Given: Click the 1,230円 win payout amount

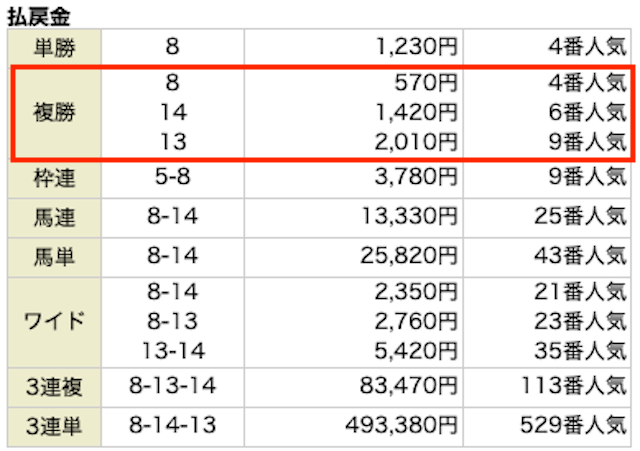Looking at the screenshot, I should click(416, 47).
